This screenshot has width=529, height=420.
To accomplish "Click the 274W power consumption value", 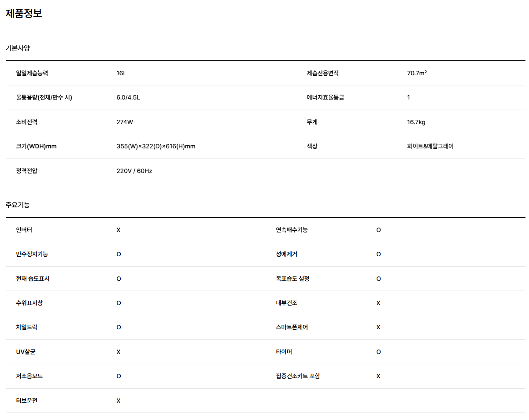I will click(x=125, y=122).
